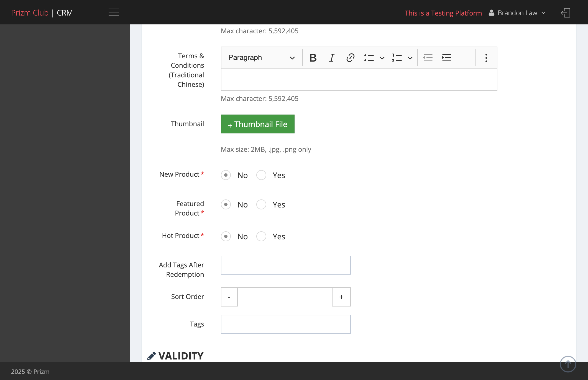
Task: Select No for Hot Product
Action: click(226, 236)
